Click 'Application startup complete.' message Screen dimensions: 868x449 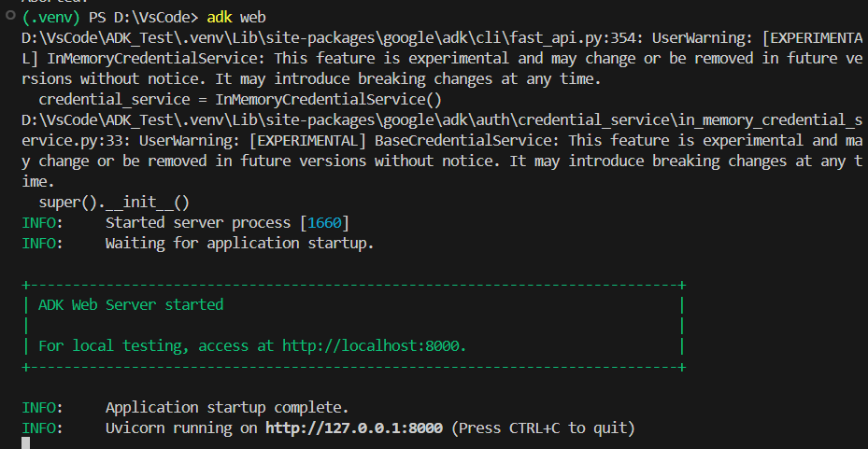[x=226, y=407]
